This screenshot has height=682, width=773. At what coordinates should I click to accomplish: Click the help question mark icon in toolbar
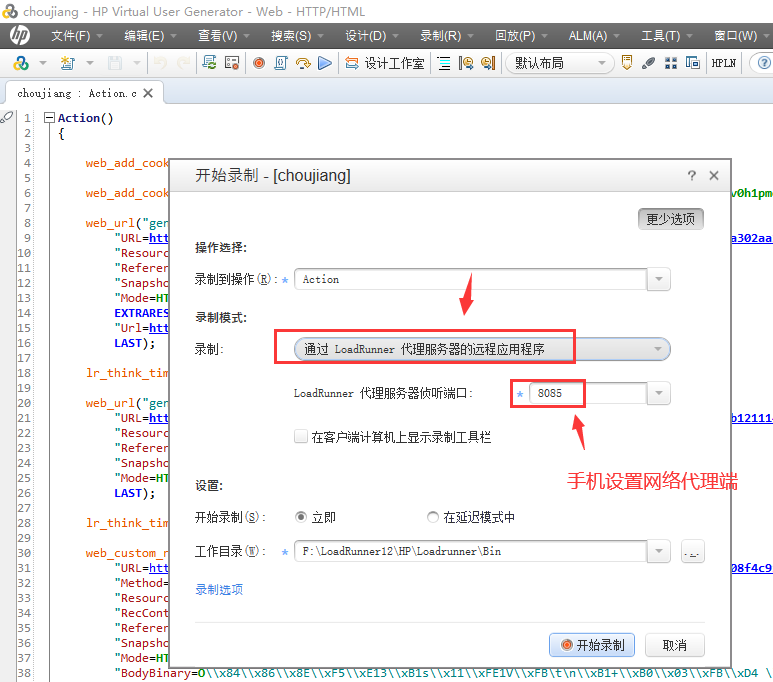[764, 63]
